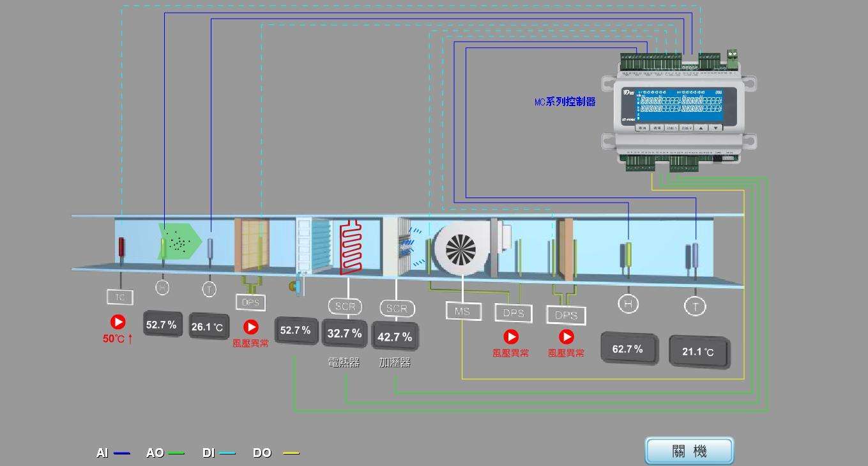Click the 風壓異常 alarm beside the 26.1 °C reading
The width and height of the screenshot is (868, 466).
click(x=251, y=327)
